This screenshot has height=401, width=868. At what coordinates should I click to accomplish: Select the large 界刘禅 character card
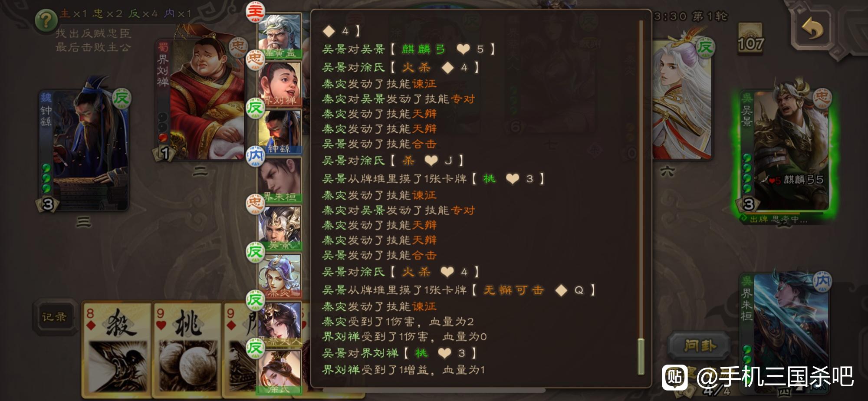click(201, 100)
